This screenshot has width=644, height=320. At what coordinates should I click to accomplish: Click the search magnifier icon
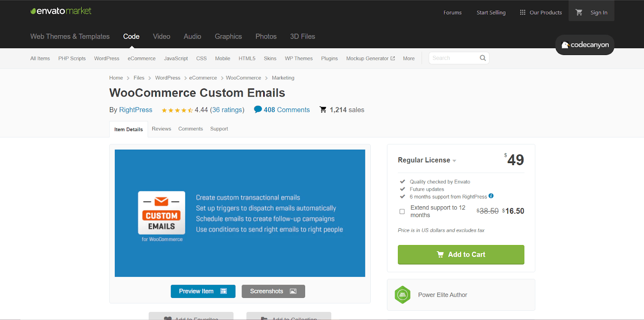pyautogui.click(x=483, y=58)
